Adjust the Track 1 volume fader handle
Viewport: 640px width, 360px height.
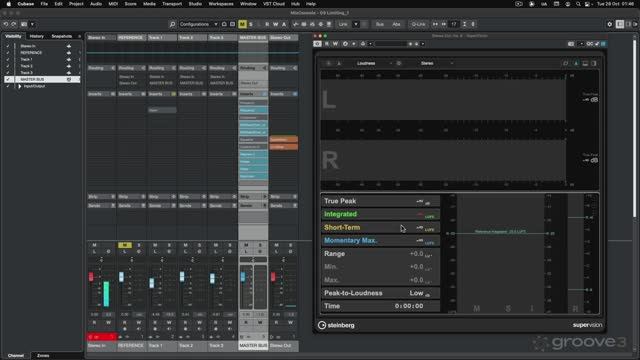tap(151, 282)
